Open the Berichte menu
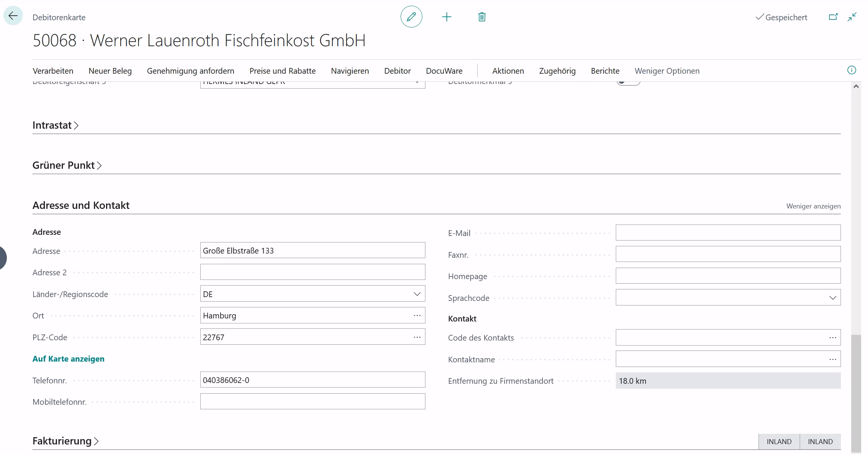The height and width of the screenshot is (454, 868). [x=605, y=71]
